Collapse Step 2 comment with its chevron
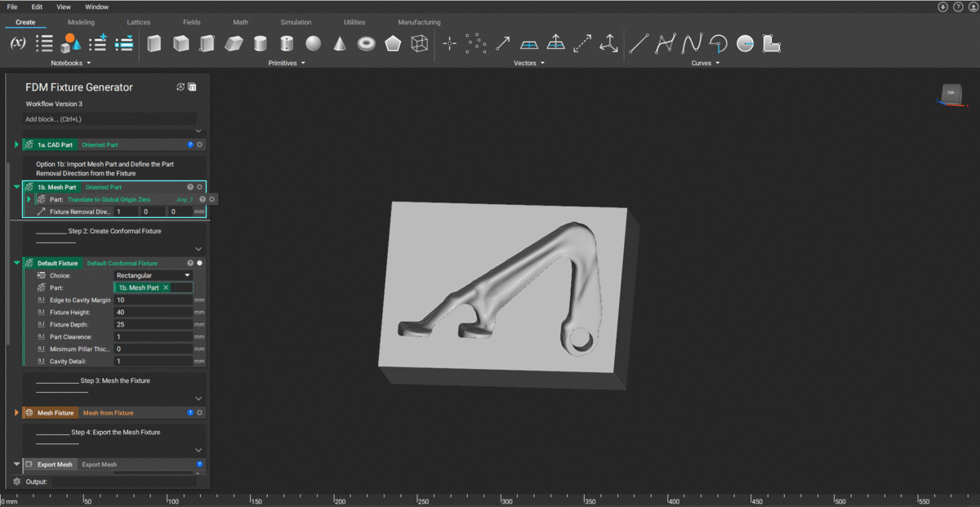 pyautogui.click(x=198, y=249)
